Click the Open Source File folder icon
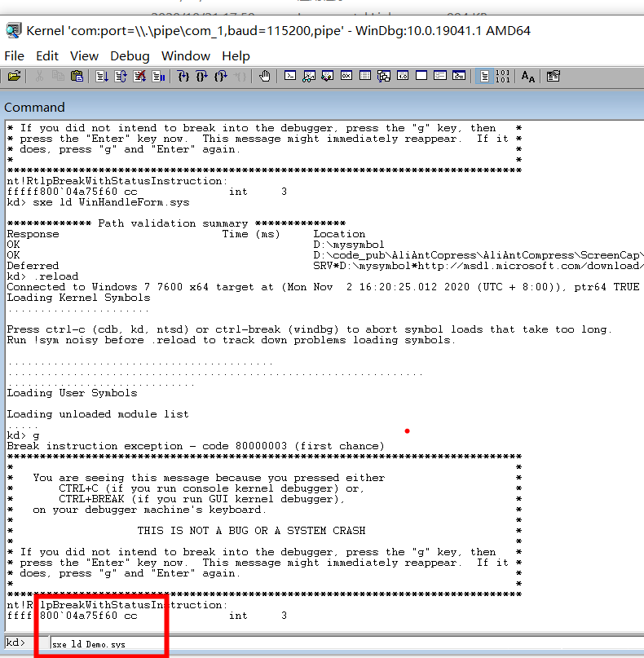 14,76
